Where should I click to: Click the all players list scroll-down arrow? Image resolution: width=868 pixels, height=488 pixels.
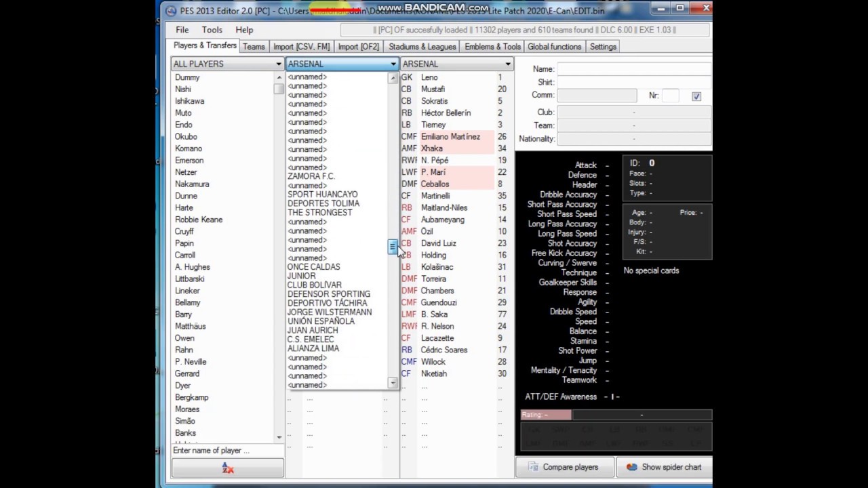point(279,437)
